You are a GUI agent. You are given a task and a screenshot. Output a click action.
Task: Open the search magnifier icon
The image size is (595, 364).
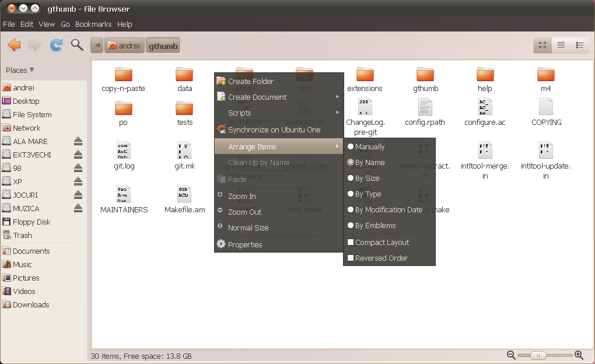[76, 45]
